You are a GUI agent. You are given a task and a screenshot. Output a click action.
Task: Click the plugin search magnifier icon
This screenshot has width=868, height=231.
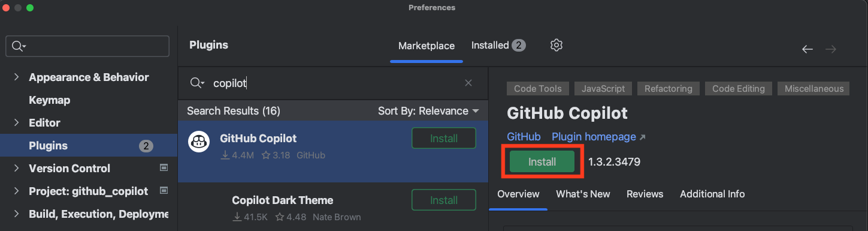click(x=197, y=83)
